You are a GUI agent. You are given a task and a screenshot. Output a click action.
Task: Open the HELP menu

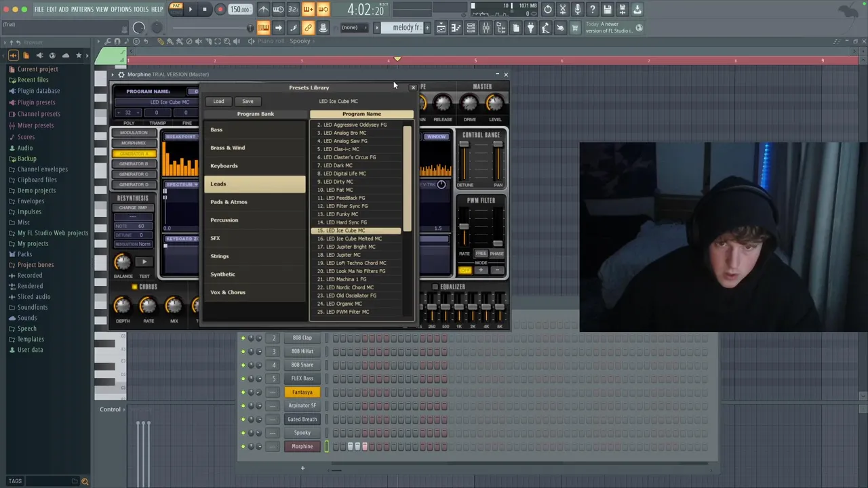157,9
